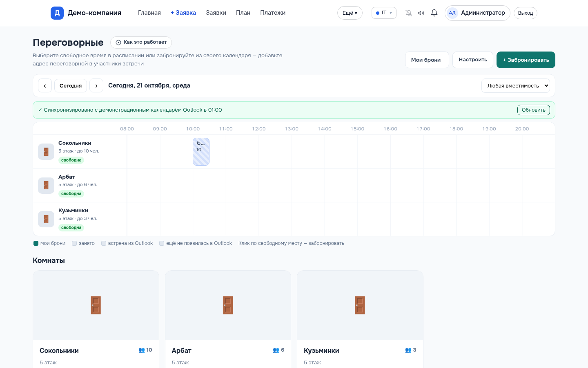Go to Заявки section
The image size is (588, 368).
coord(216,13)
